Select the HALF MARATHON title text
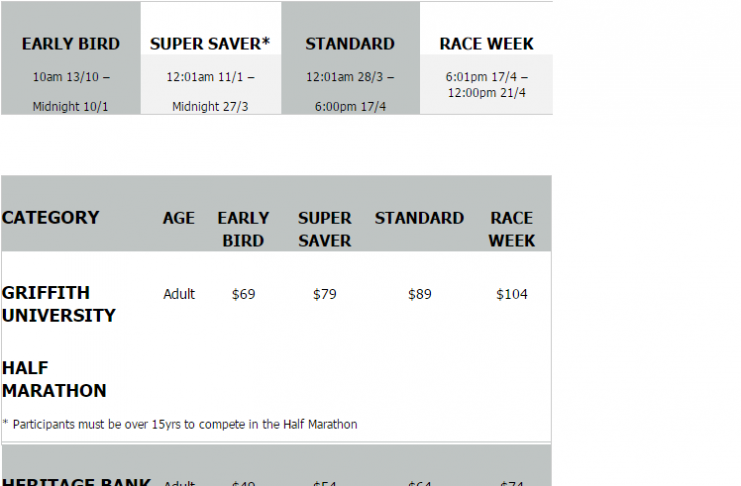Image resolution: width=741 pixels, height=486 pixels. [x=54, y=379]
